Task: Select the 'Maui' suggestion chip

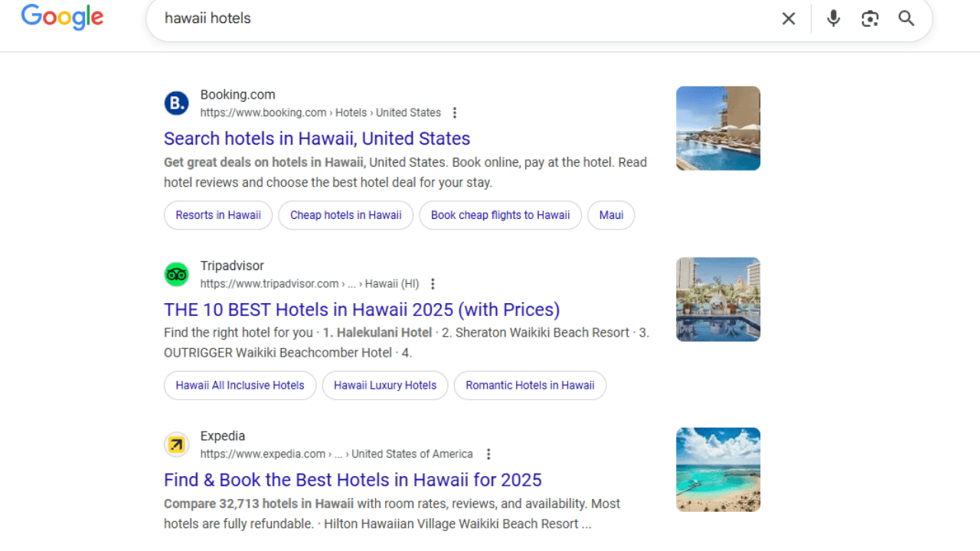Action: point(611,215)
